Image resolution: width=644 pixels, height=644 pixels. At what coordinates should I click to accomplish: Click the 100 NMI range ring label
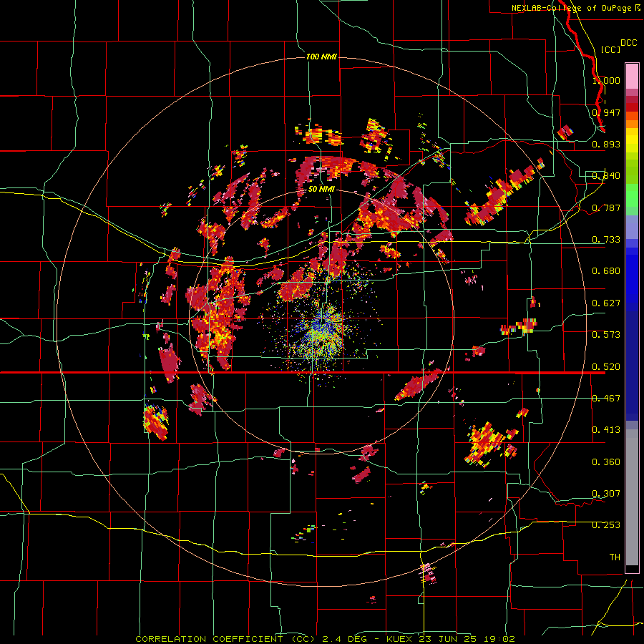pos(321,57)
